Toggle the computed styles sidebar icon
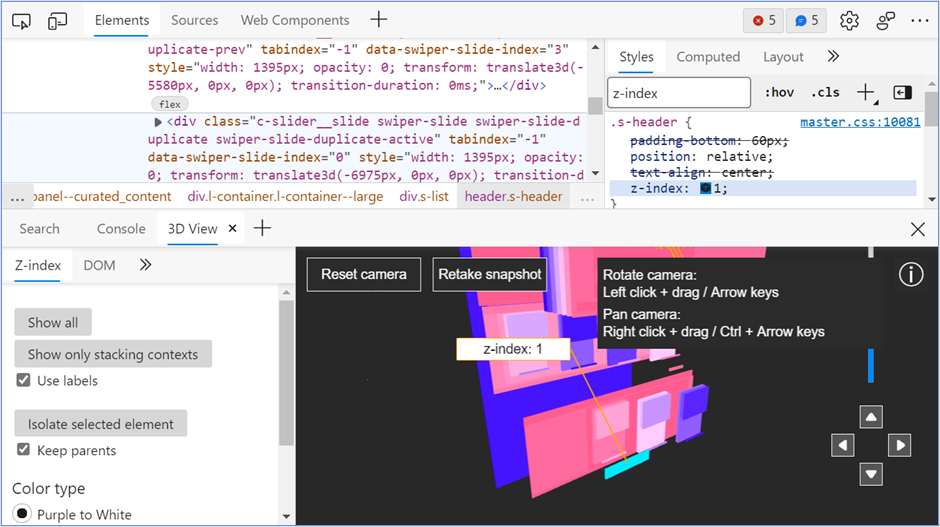The image size is (940, 527). (x=902, y=92)
